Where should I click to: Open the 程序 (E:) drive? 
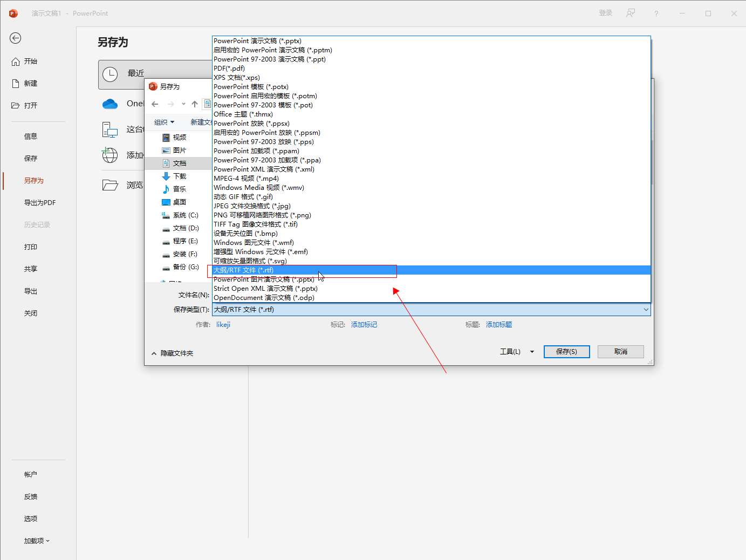click(180, 241)
